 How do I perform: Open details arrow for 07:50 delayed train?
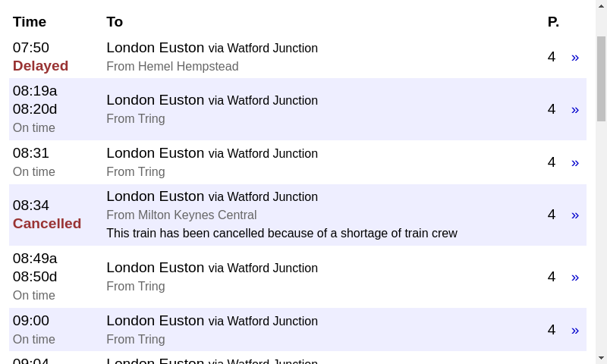(x=575, y=58)
